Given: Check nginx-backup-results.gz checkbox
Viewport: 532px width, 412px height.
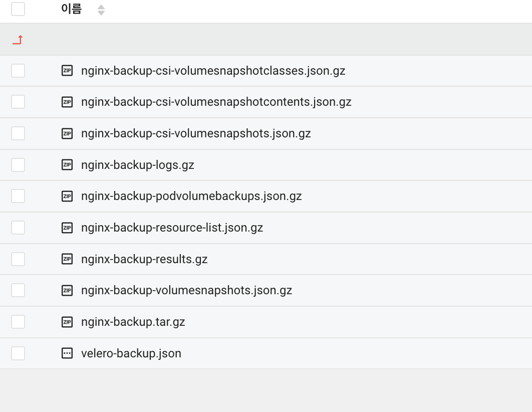Looking at the screenshot, I should coord(18,259).
